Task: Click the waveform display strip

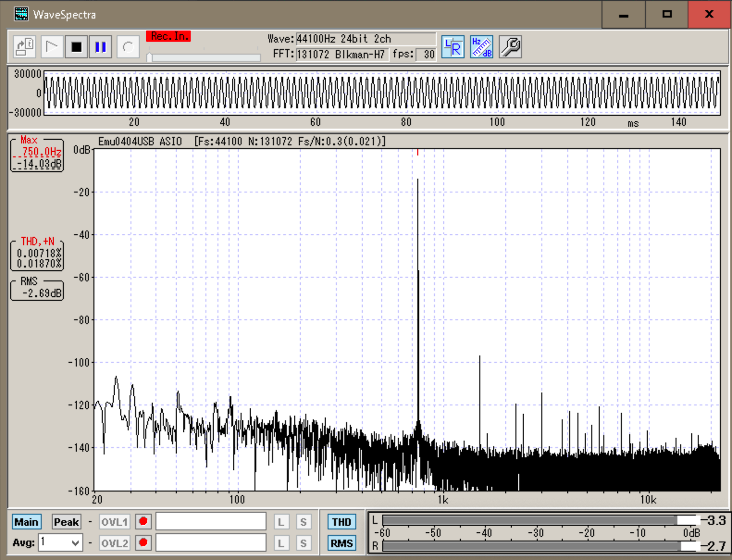Action: (382, 93)
